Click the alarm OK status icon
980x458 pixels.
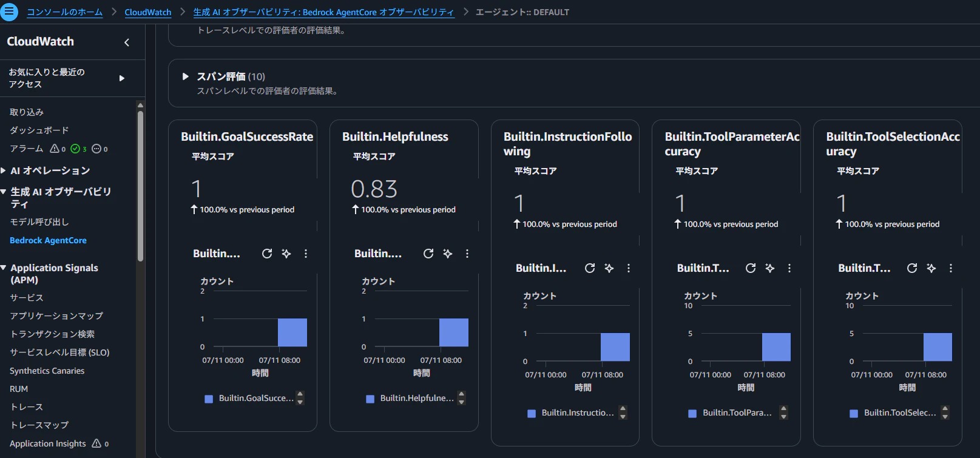tap(75, 149)
